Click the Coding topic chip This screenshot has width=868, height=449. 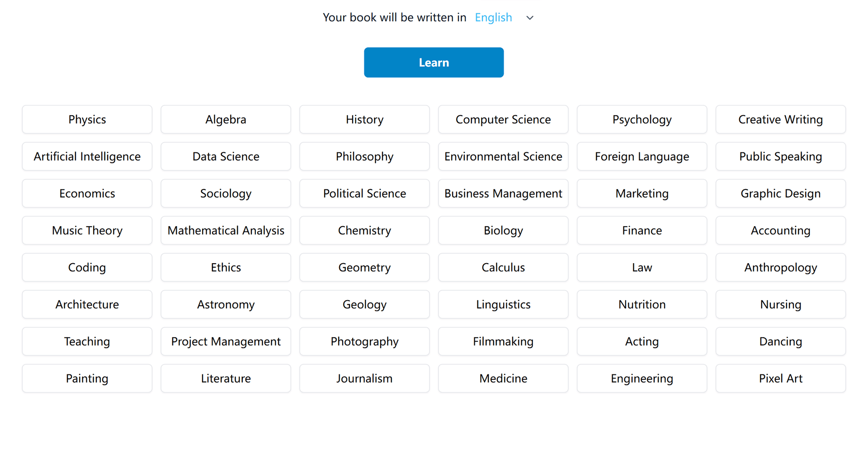coord(87,268)
